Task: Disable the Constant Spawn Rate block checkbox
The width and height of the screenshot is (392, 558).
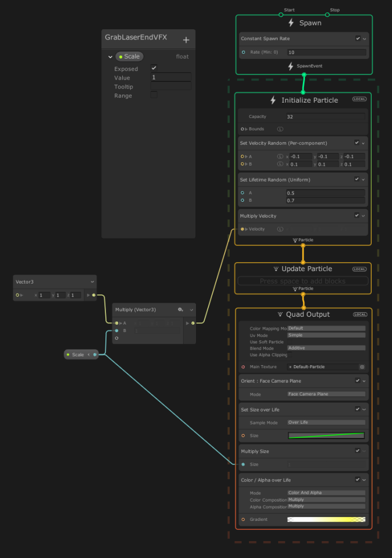Action: pyautogui.click(x=358, y=39)
